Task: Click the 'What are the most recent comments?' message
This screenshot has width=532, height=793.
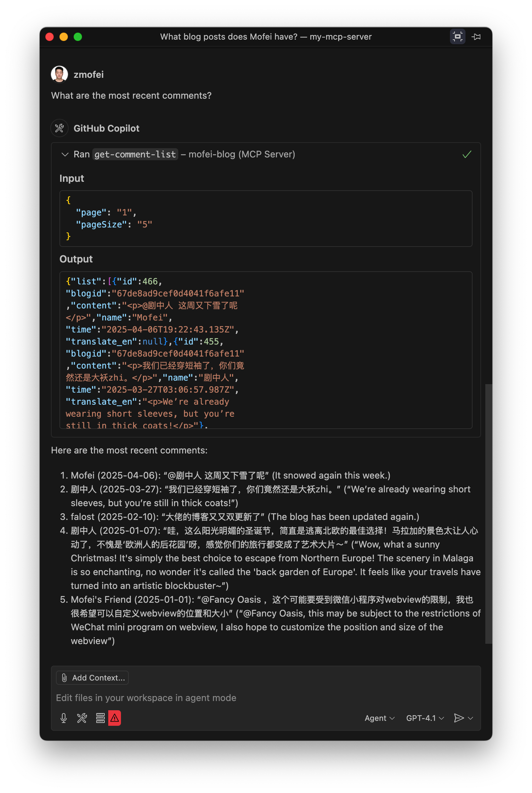Action: 131,95
